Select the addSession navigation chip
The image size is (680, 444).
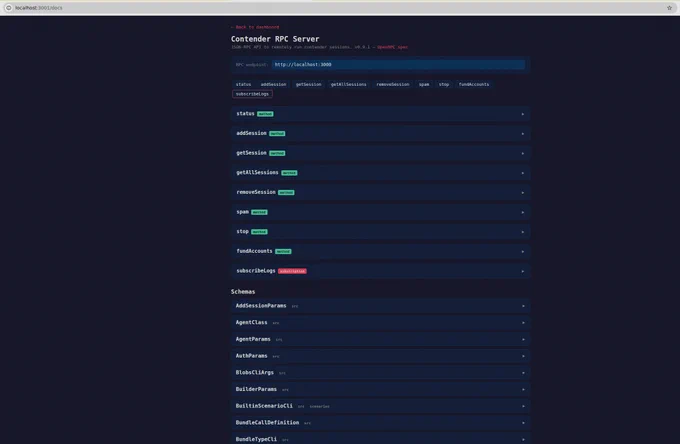tap(273, 84)
